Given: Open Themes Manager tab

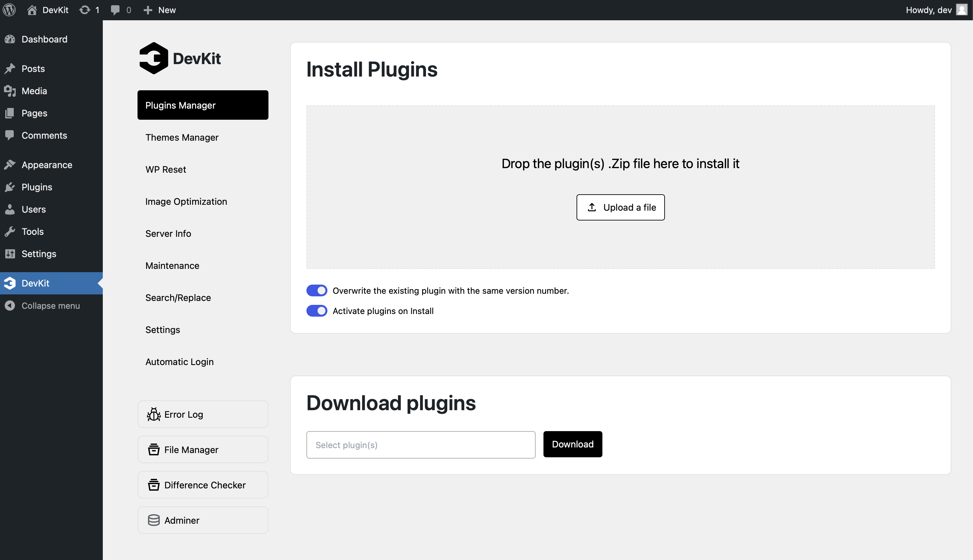Looking at the screenshot, I should tap(203, 137).
